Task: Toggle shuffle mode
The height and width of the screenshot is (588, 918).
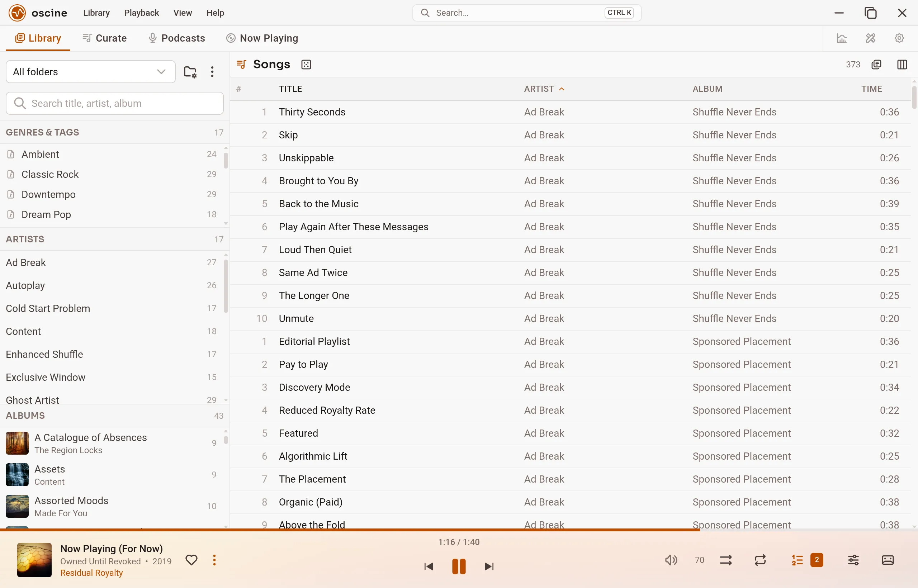Action: pos(726,560)
